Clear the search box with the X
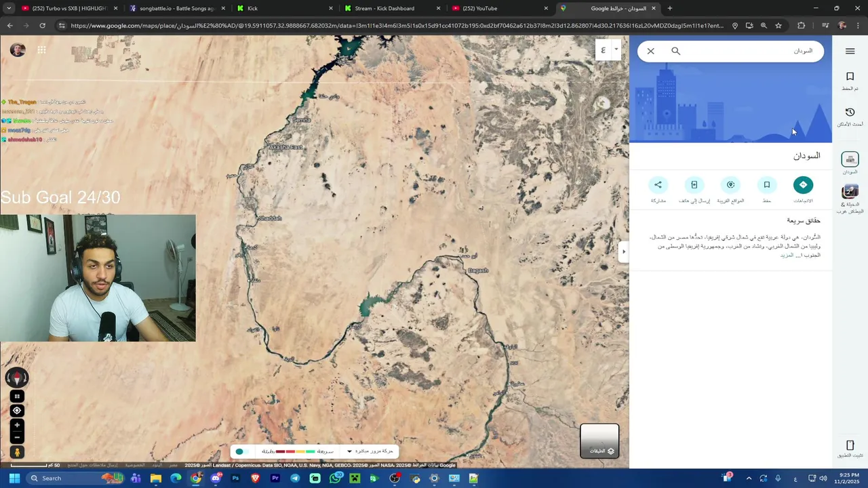The width and height of the screenshot is (868, 488). [650, 51]
